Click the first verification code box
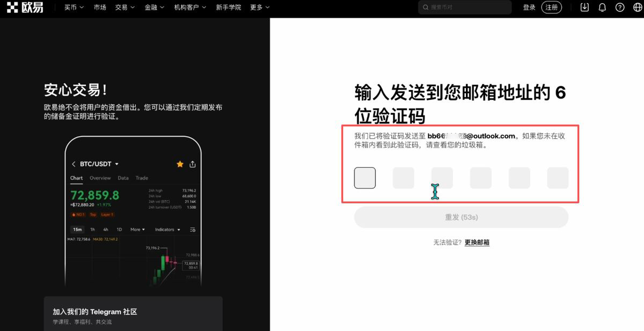The image size is (644, 331). [365, 178]
